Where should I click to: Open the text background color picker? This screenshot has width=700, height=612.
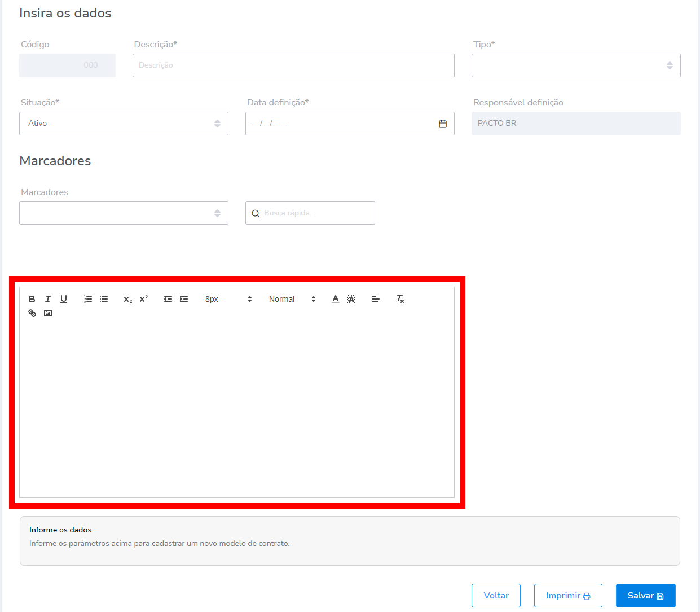[351, 299]
